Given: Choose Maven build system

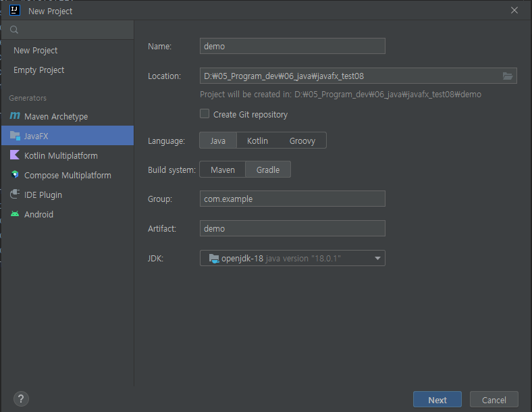Looking at the screenshot, I should point(223,170).
